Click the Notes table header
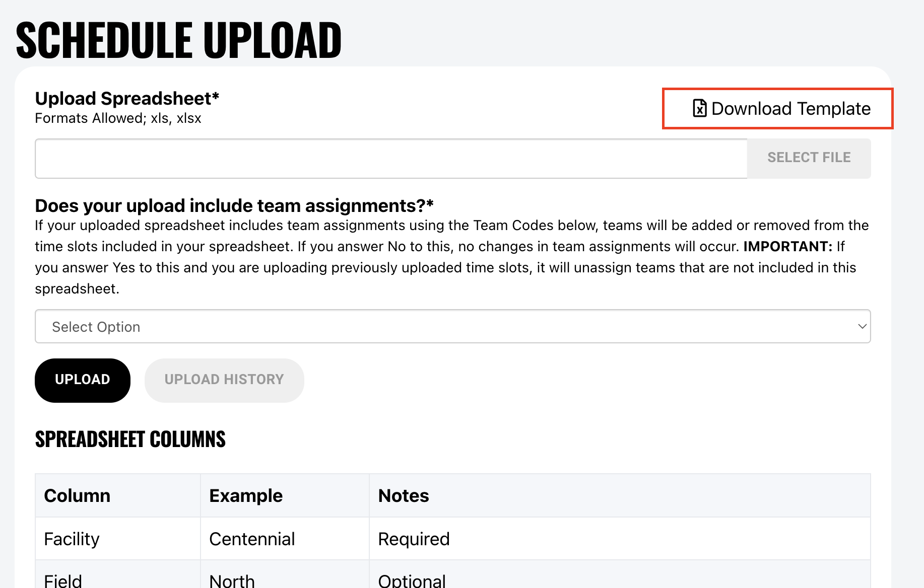 point(403,496)
